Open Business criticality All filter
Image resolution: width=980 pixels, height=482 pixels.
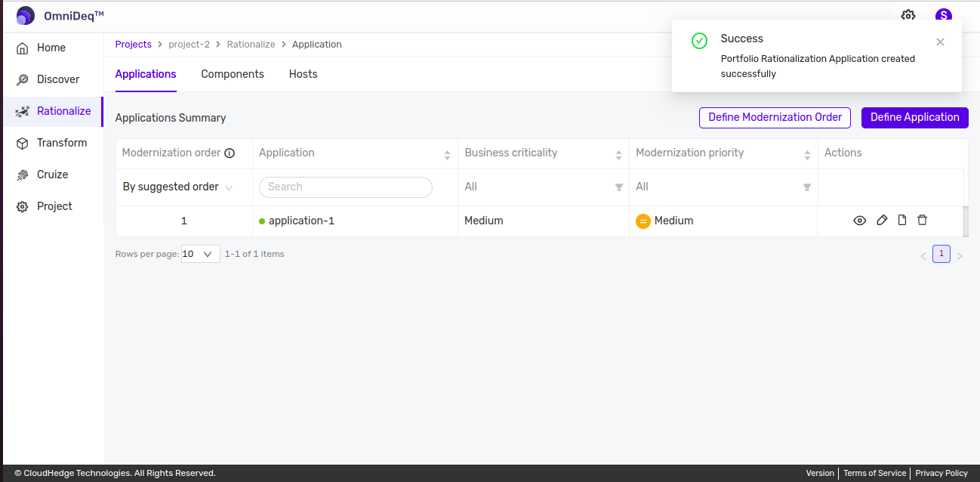click(544, 187)
